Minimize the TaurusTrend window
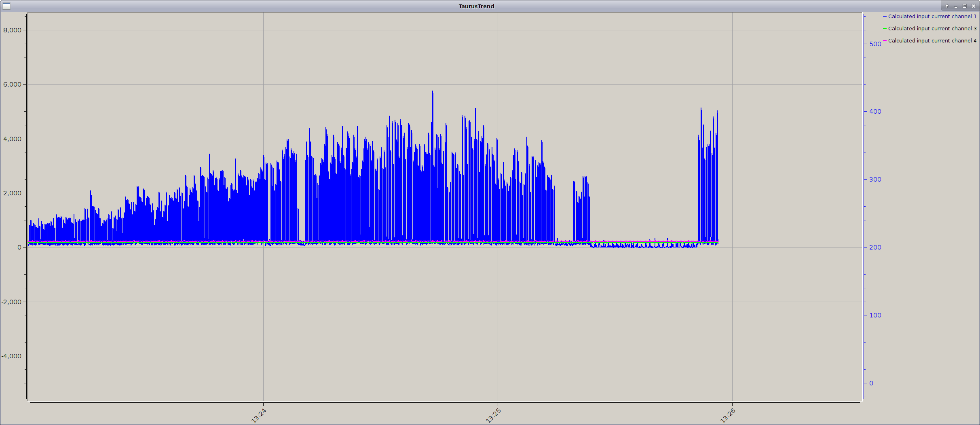This screenshot has width=980, height=425. [x=955, y=6]
